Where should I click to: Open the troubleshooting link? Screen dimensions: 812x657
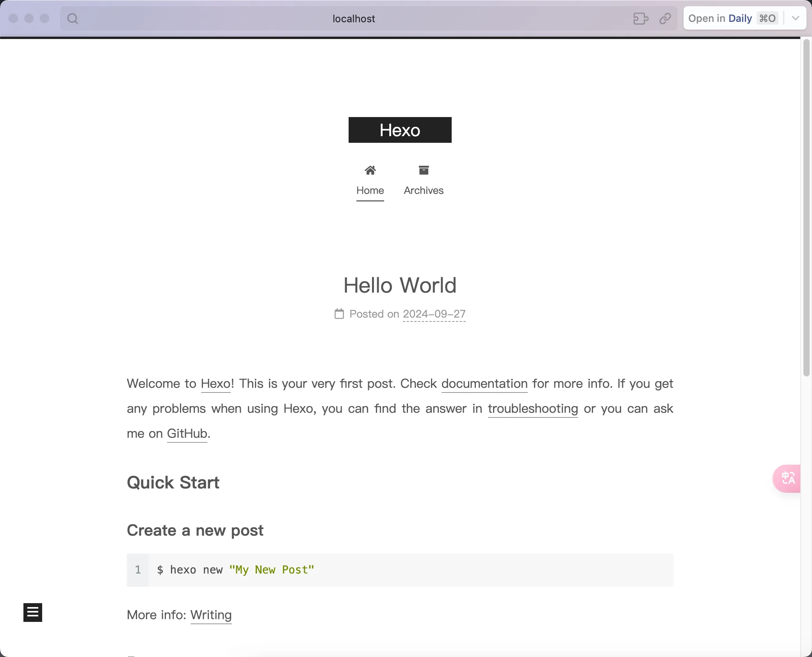(x=533, y=409)
